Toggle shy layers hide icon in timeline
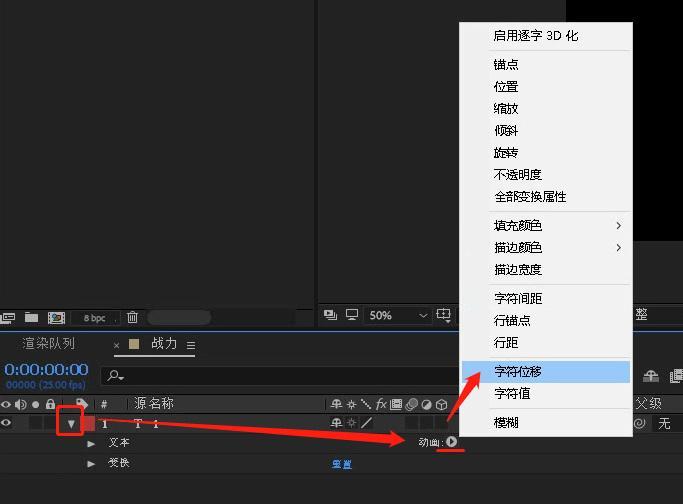This screenshot has height=504, width=683. [651, 375]
